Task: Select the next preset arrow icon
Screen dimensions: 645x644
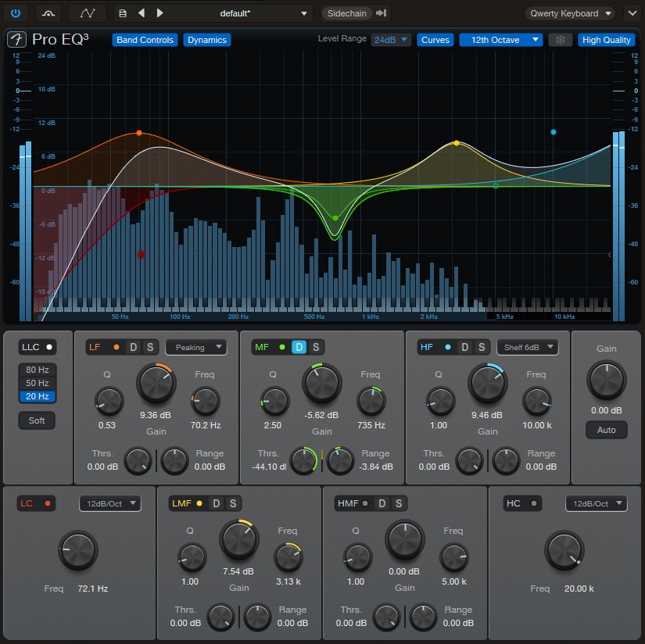Action: (160, 13)
